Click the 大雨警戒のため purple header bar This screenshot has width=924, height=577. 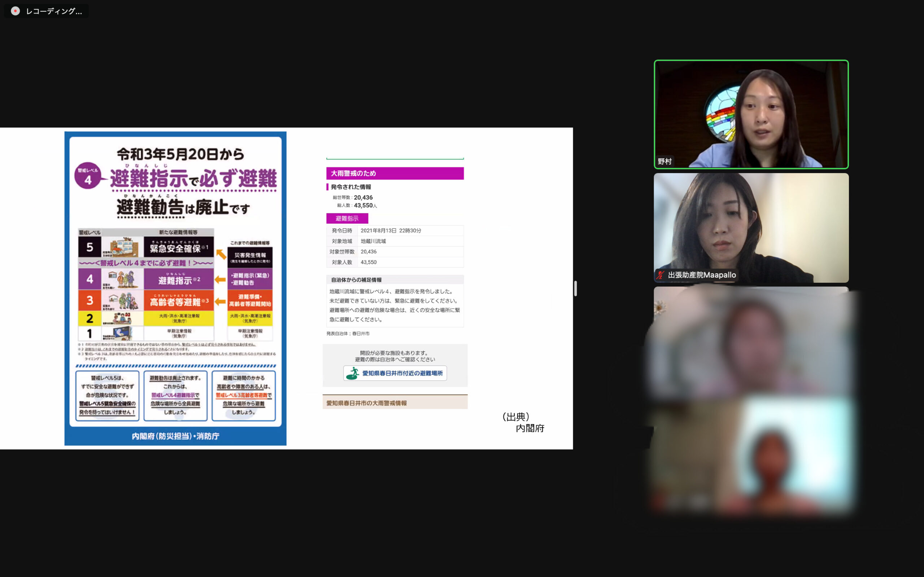[395, 173]
